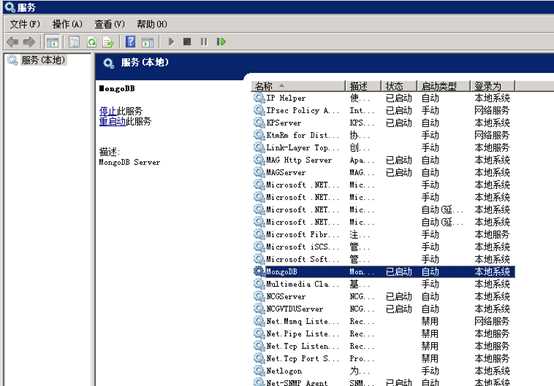Click the Export List toolbar icon
Image resolution: width=554 pixels, height=386 pixels.
tap(108, 42)
